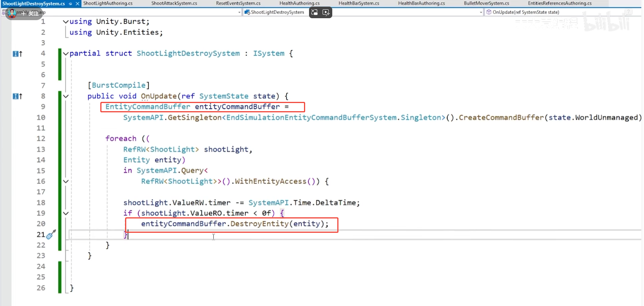
Task: Click the OnUpdate method name on line 8
Action: pyautogui.click(x=159, y=96)
